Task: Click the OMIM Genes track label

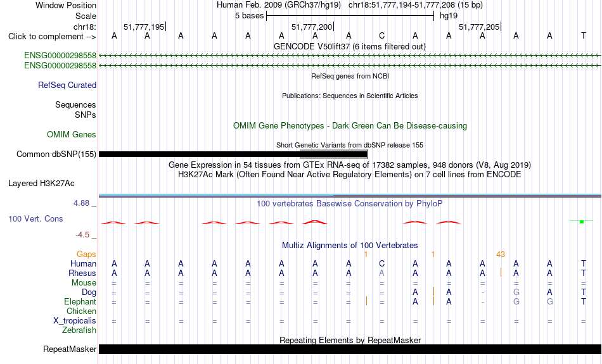Action: pyautogui.click(x=72, y=135)
